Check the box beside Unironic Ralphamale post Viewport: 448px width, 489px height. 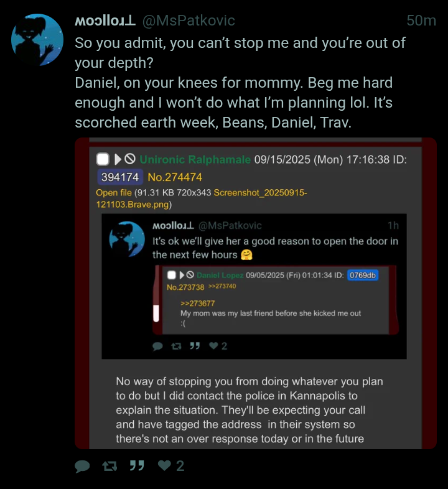click(x=103, y=159)
